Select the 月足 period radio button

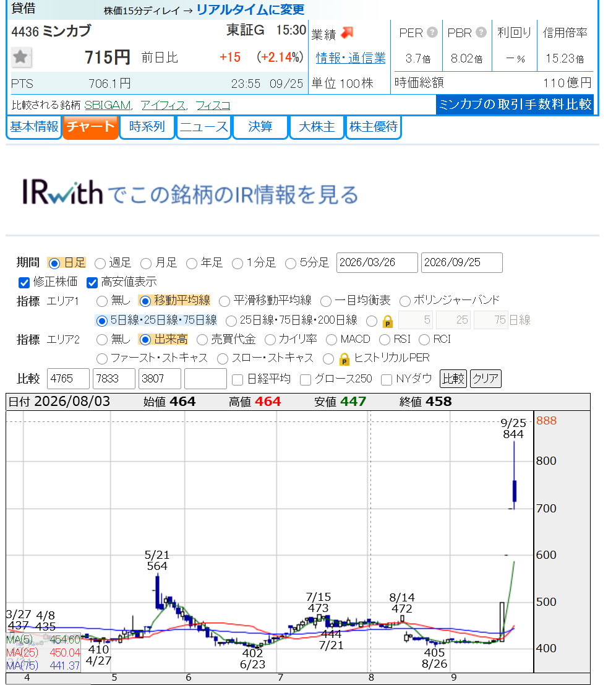146,264
